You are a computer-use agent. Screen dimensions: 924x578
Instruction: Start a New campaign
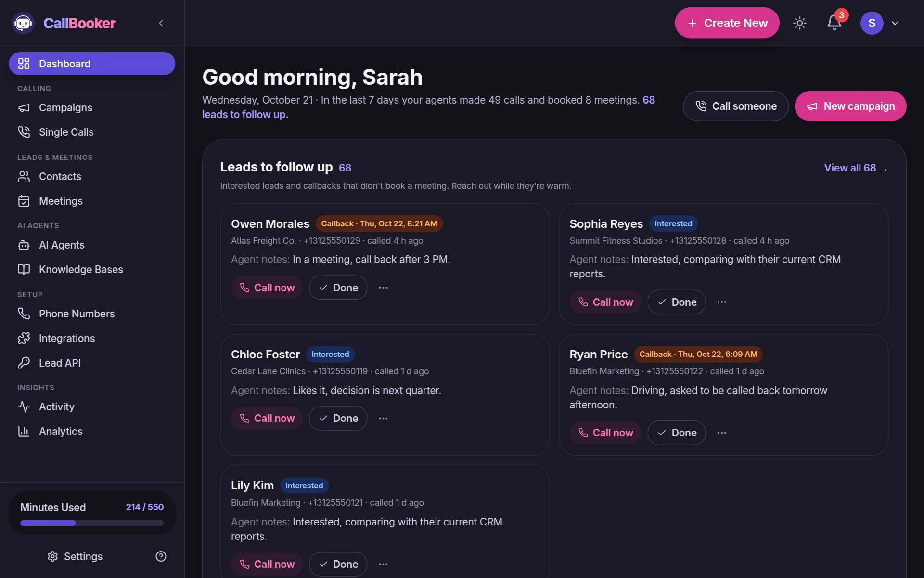pyautogui.click(x=850, y=106)
